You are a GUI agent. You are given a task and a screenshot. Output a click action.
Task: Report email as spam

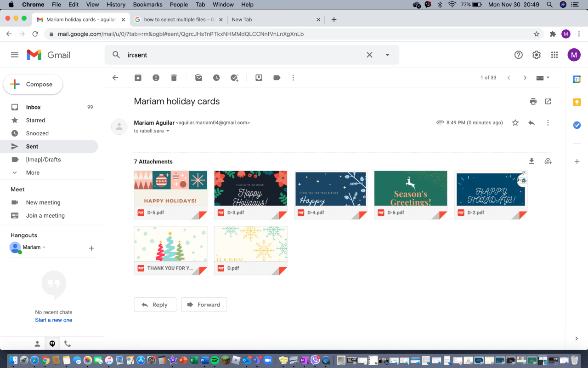(156, 78)
